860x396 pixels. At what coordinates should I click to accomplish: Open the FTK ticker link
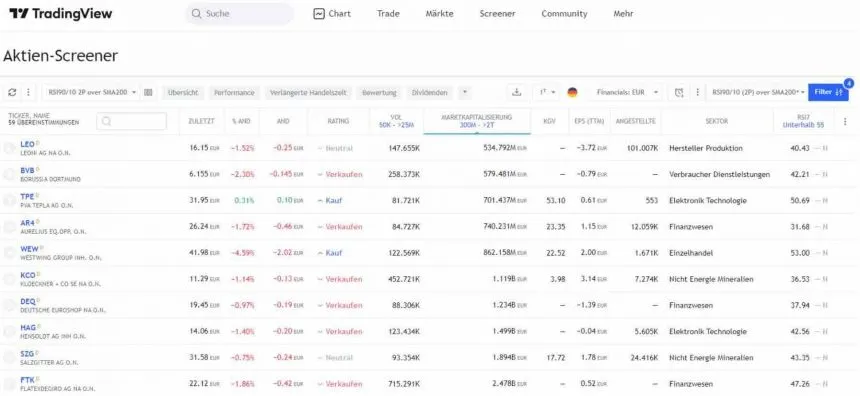pos(27,380)
